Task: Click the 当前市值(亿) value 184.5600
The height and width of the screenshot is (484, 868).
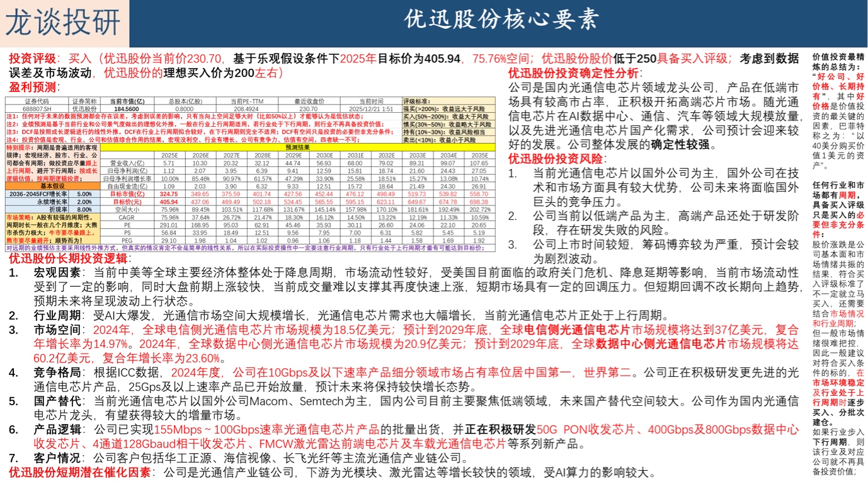Action: [x=127, y=109]
